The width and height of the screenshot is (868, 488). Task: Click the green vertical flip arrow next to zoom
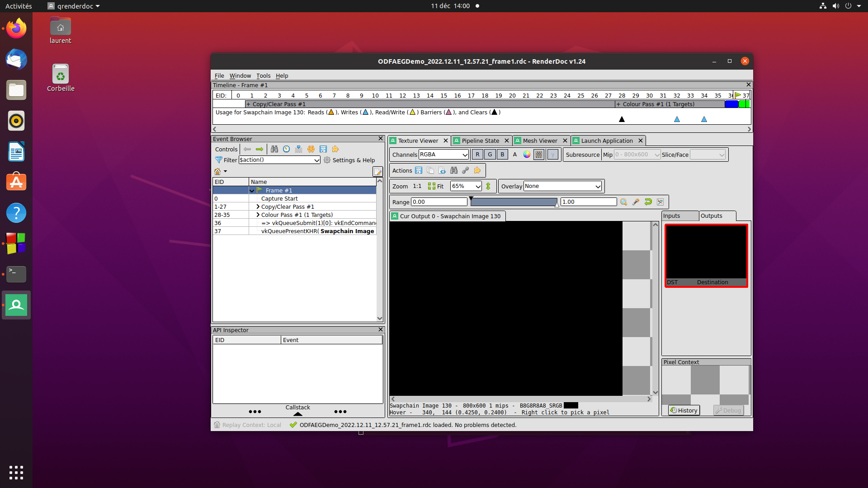click(x=488, y=186)
